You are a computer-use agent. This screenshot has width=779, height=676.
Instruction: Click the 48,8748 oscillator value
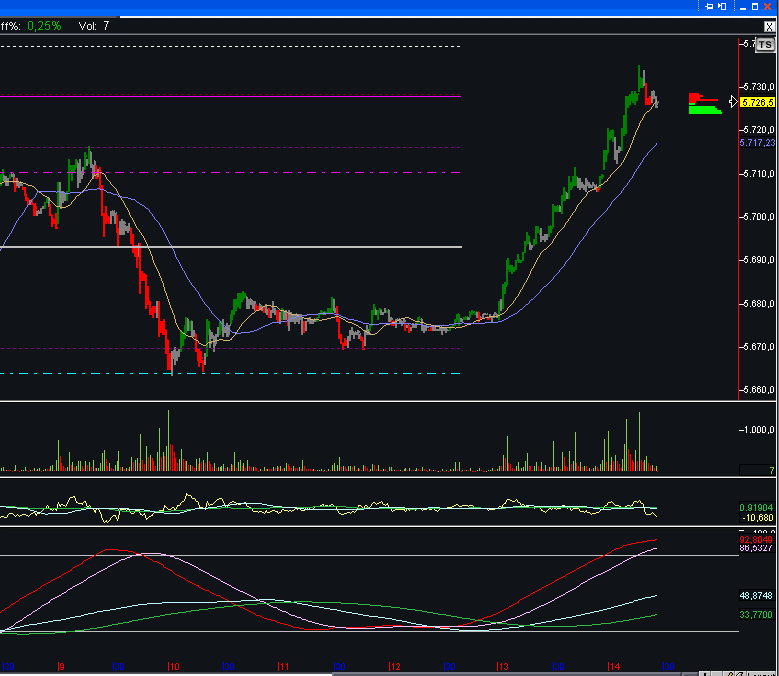pos(757,596)
